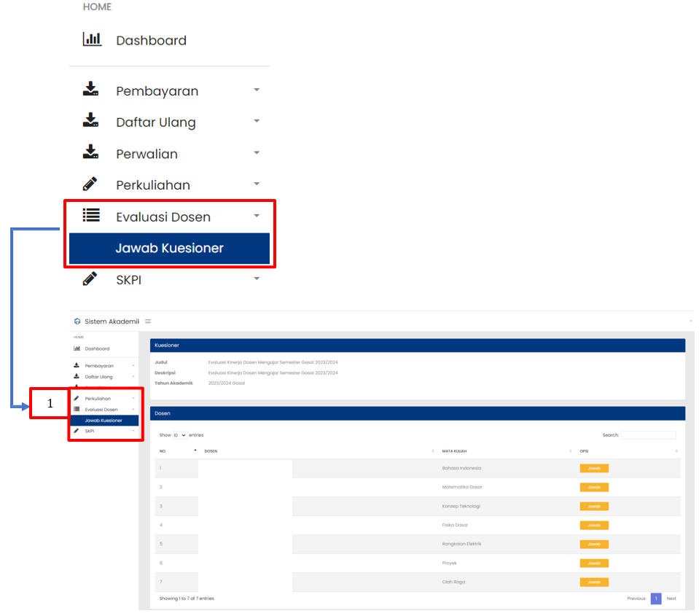Sort table by DOSEN column arrow
The width and height of the screenshot is (699, 616).
(433, 451)
